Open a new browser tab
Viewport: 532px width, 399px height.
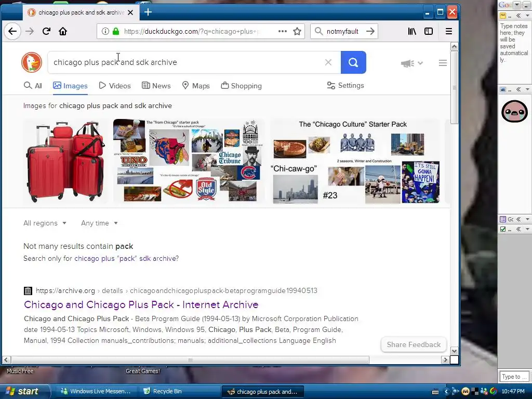coord(148,12)
